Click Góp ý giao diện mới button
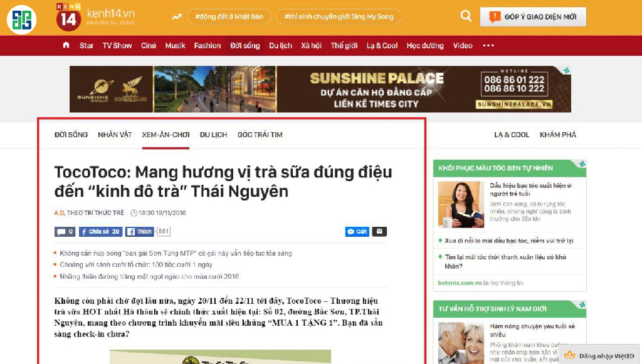The height and width of the screenshot is (364, 642). tap(533, 17)
